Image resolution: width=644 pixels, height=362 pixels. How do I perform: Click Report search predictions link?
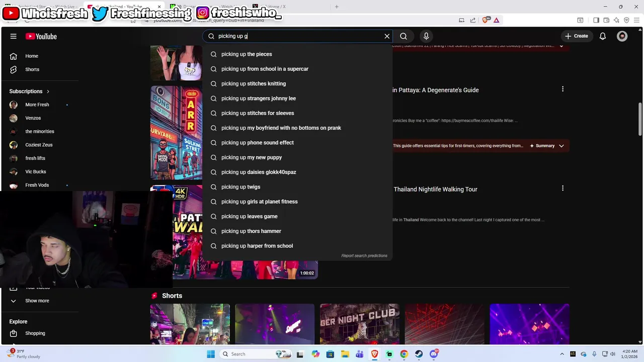pos(364,256)
